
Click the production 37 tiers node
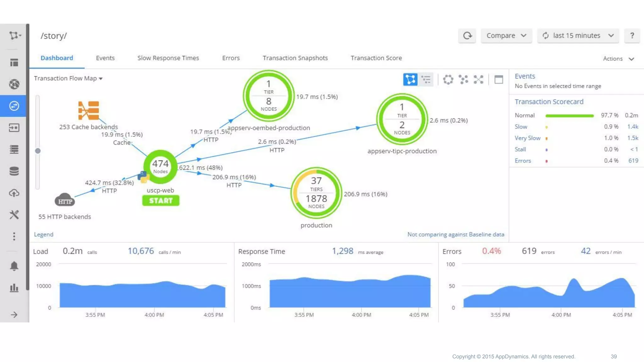tap(316, 193)
